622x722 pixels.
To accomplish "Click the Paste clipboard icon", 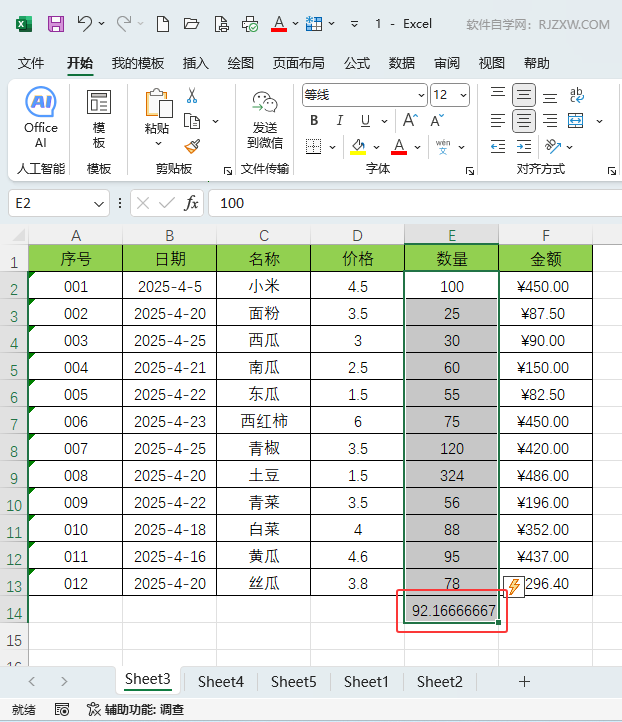I will [x=158, y=104].
